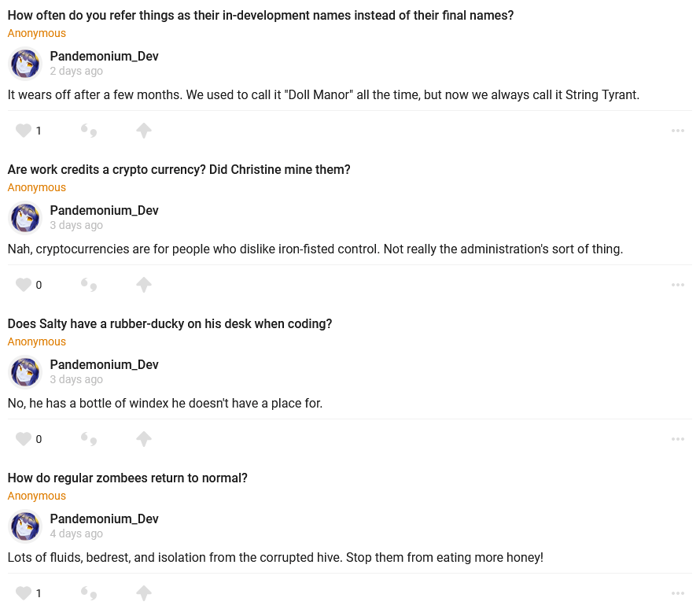Share the cryptocurrency answer

coord(143,285)
